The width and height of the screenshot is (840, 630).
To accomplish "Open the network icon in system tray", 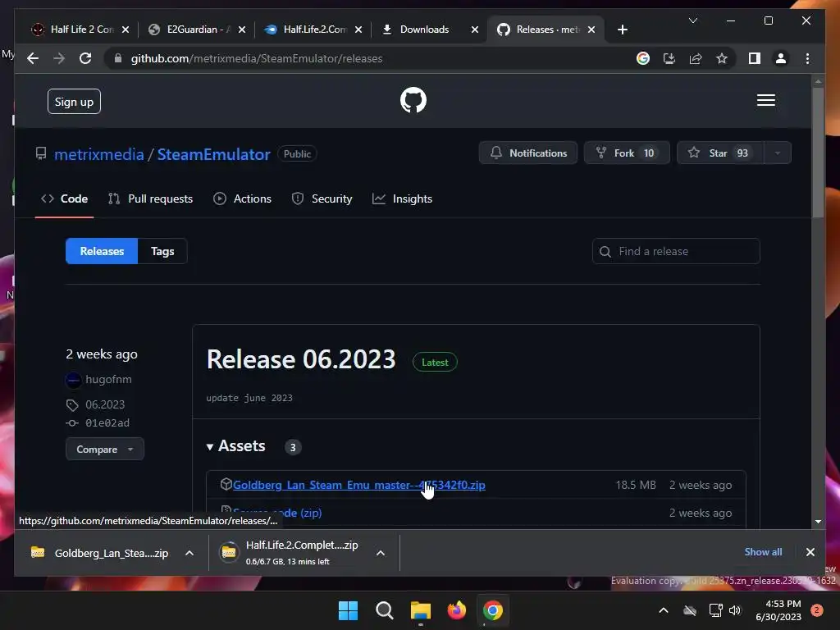I will pos(715,610).
